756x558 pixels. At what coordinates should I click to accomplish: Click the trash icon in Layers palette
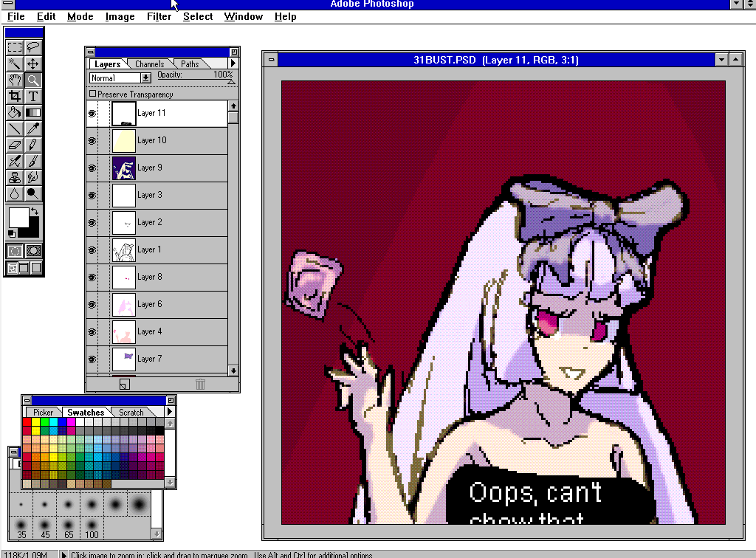point(200,385)
